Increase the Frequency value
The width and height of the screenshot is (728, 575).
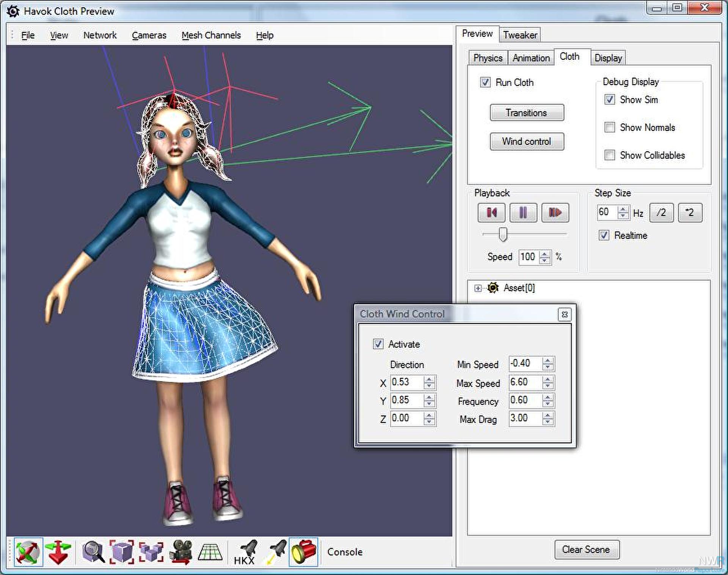coord(548,397)
